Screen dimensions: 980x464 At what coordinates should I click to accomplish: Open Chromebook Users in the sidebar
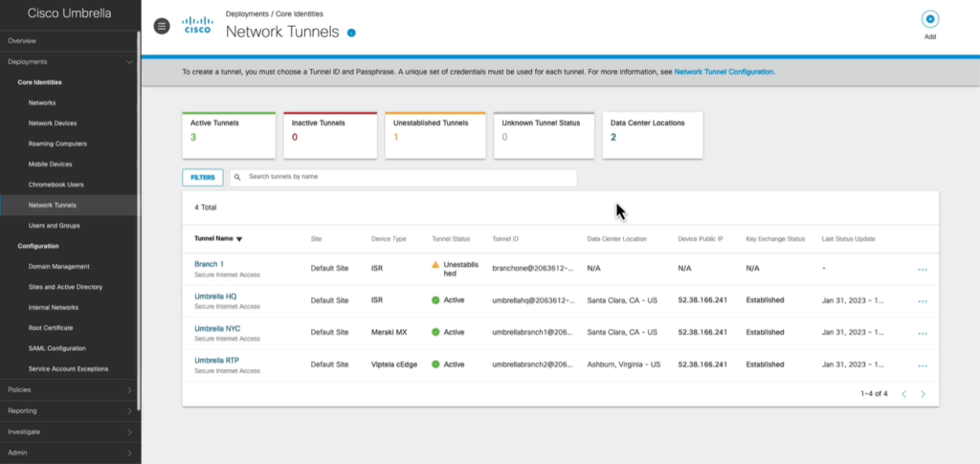click(56, 185)
